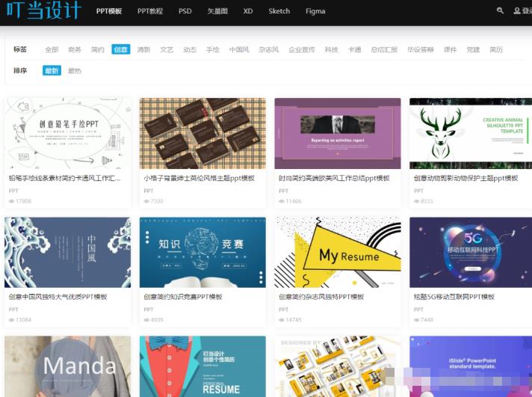Open the 矢量图 navigation item
The height and width of the screenshot is (397, 532).
coord(219,11)
